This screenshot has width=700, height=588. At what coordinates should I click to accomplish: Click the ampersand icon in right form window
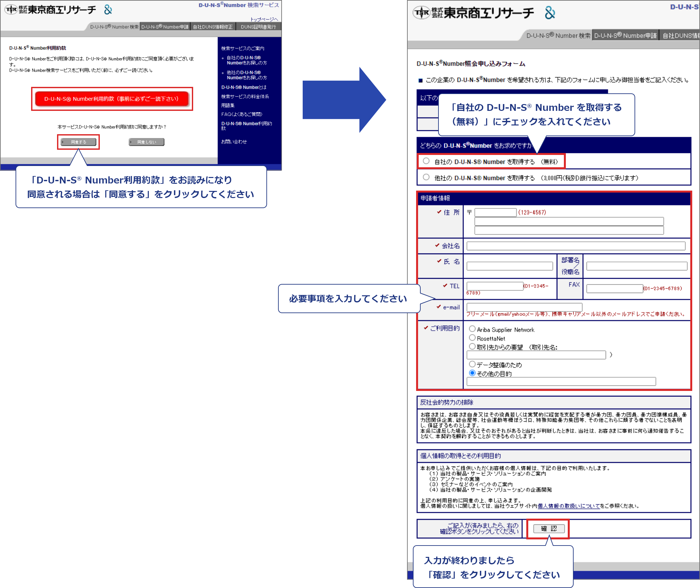(x=550, y=13)
